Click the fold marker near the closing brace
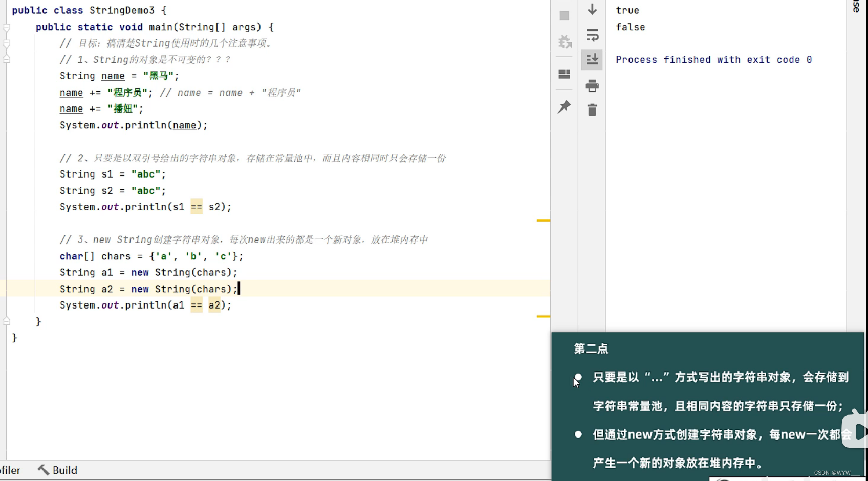 7,320
